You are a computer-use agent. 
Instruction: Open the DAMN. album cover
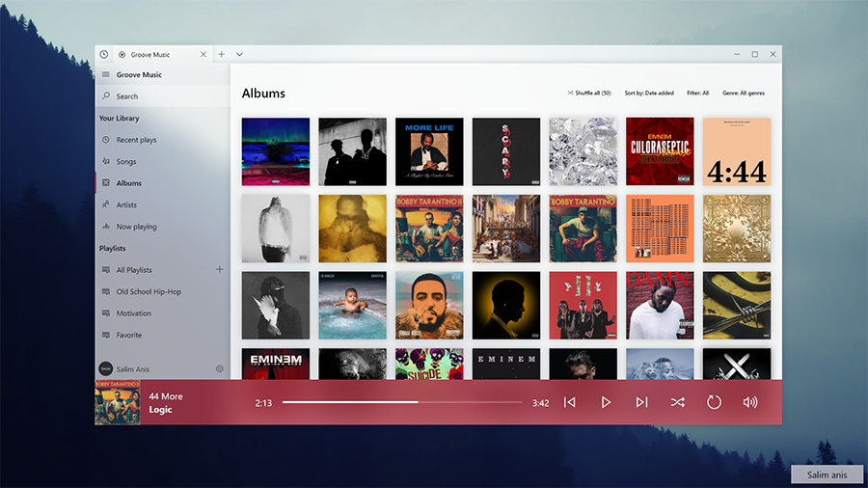660,305
